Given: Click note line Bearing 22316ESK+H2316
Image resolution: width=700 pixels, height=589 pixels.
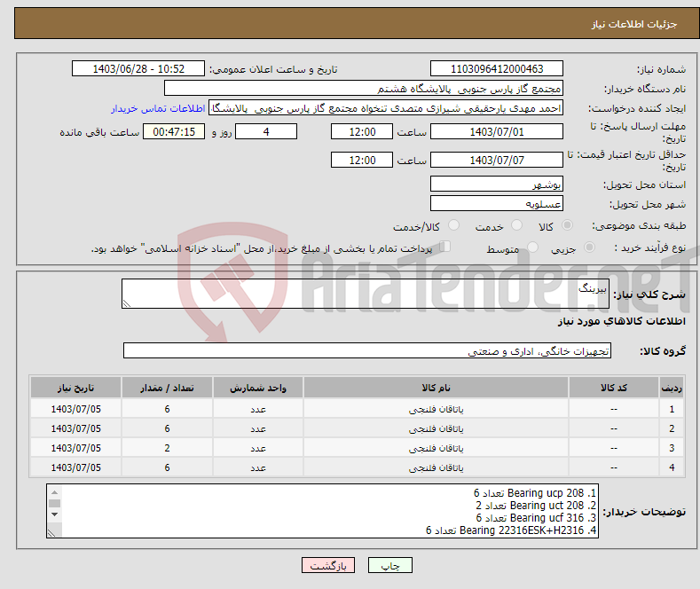Looking at the screenshot, I should (x=511, y=530).
